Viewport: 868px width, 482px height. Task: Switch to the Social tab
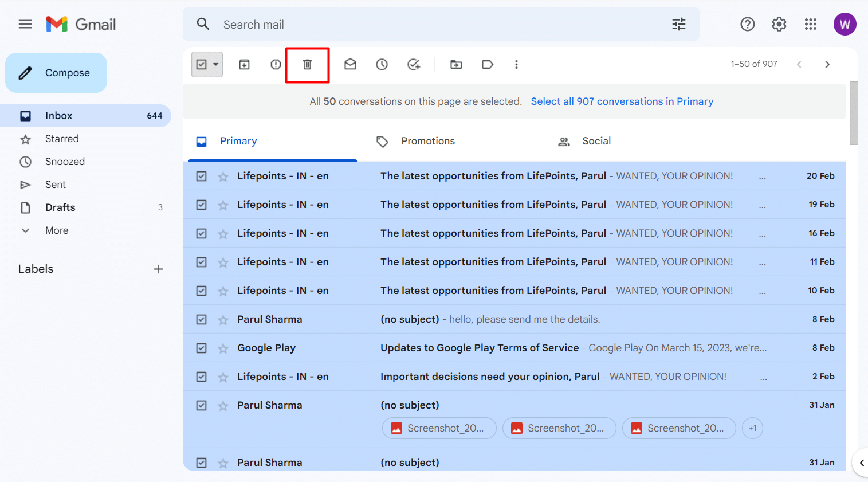596,141
